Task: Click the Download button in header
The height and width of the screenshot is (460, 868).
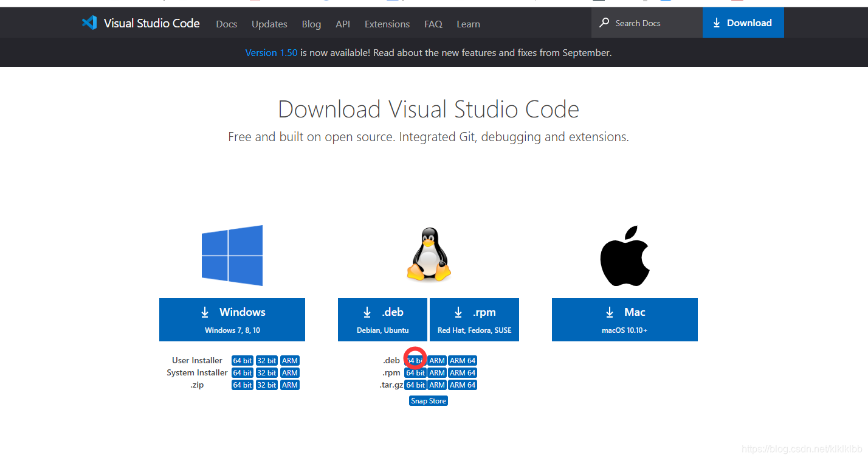Action: tap(743, 23)
